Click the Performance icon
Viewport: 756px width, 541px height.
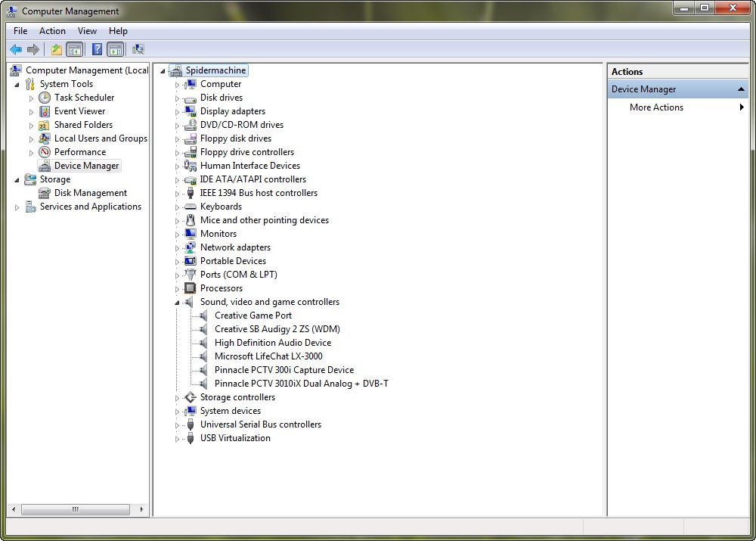(x=45, y=152)
